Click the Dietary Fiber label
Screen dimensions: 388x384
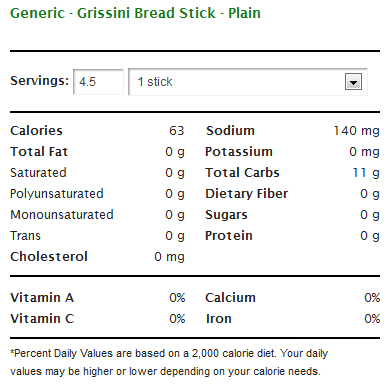pos(247,194)
